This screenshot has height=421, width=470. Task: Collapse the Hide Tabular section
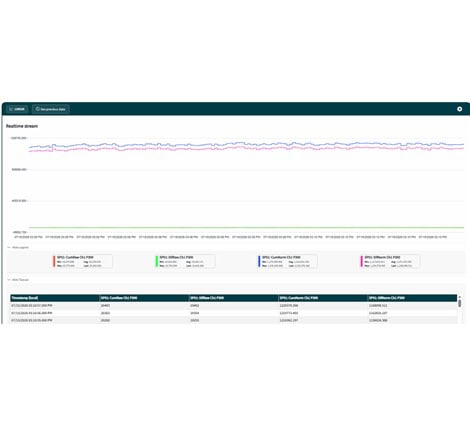click(x=18, y=280)
